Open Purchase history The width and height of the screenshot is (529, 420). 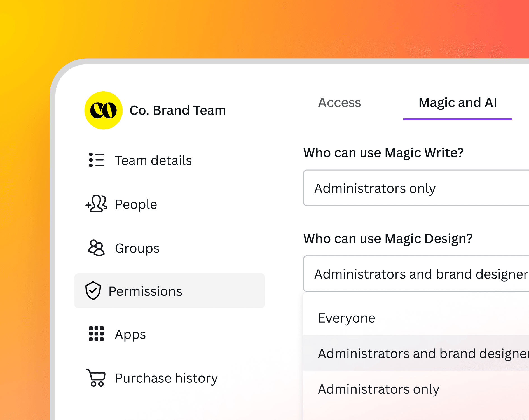[x=166, y=378]
